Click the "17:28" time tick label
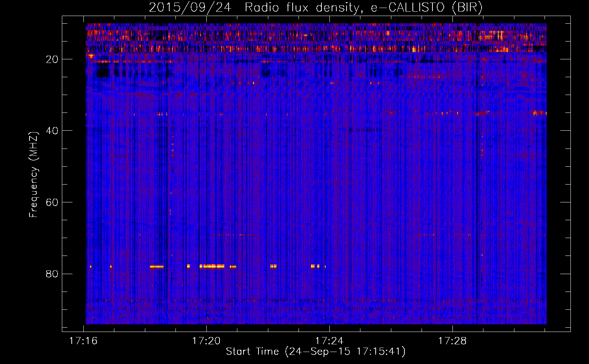 pos(452,341)
